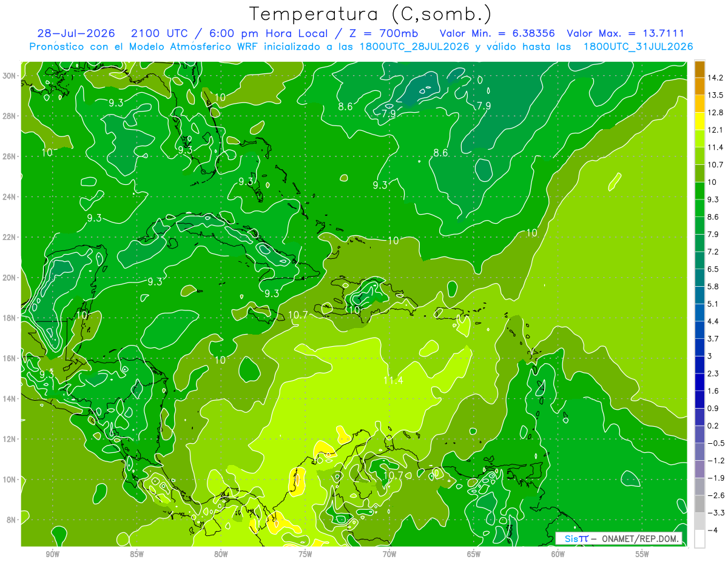The height and width of the screenshot is (562, 728).
Task: Click the '12.8' colorbar label
Action: [715, 113]
